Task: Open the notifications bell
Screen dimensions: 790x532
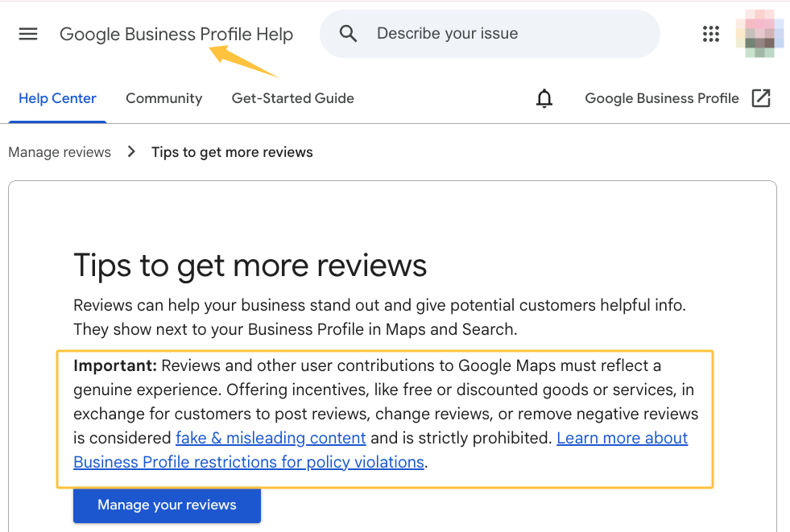Action: pyautogui.click(x=544, y=98)
